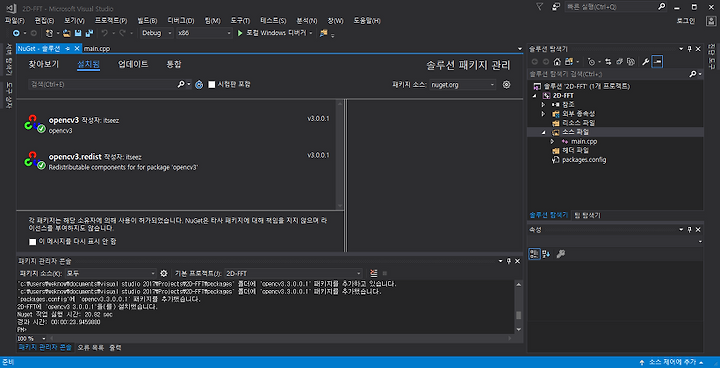This screenshot has width=720, height=368.
Task: Open the 빌드(B) menu
Action: tap(147, 21)
